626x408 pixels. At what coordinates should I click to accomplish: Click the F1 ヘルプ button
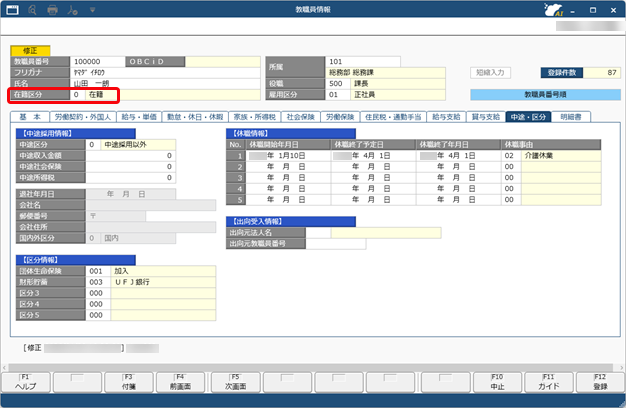pyautogui.click(x=26, y=382)
